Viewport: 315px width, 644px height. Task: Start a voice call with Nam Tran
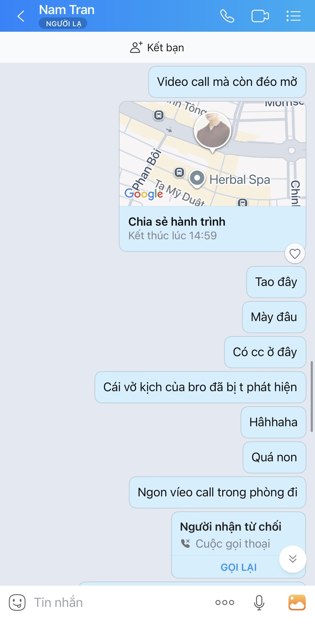(227, 16)
